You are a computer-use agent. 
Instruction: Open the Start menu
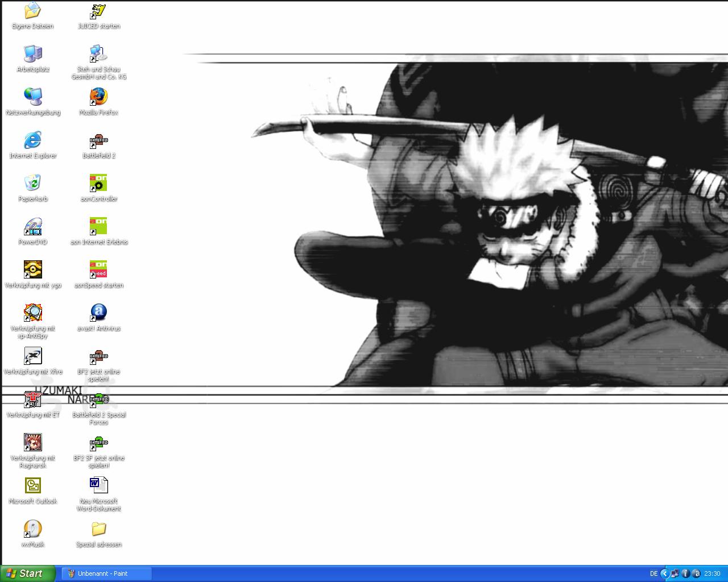(x=28, y=573)
